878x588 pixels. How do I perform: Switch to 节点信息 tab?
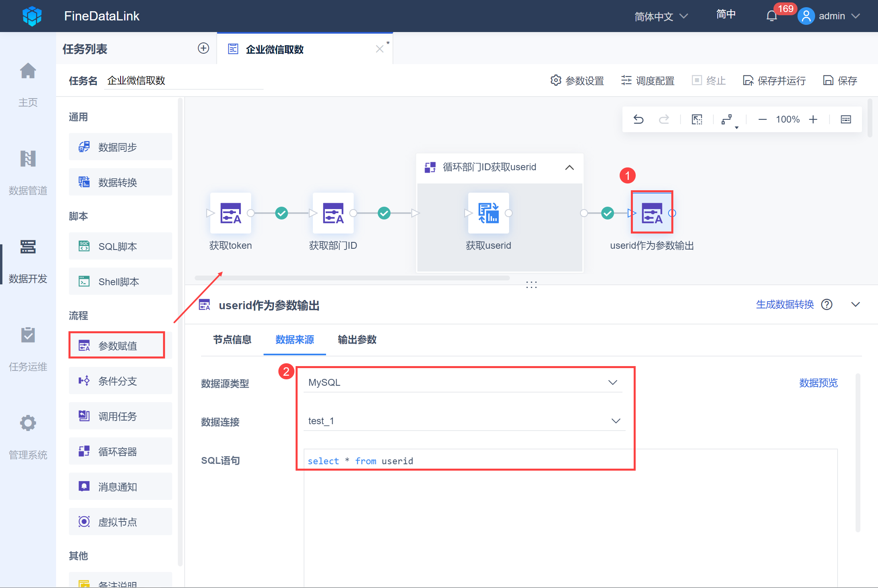(232, 340)
